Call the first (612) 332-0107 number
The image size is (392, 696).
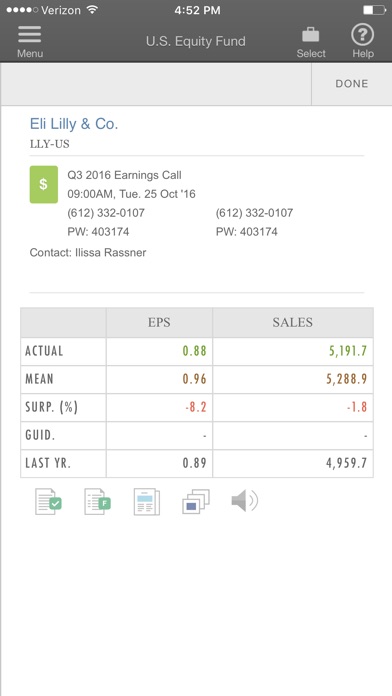coord(106,213)
